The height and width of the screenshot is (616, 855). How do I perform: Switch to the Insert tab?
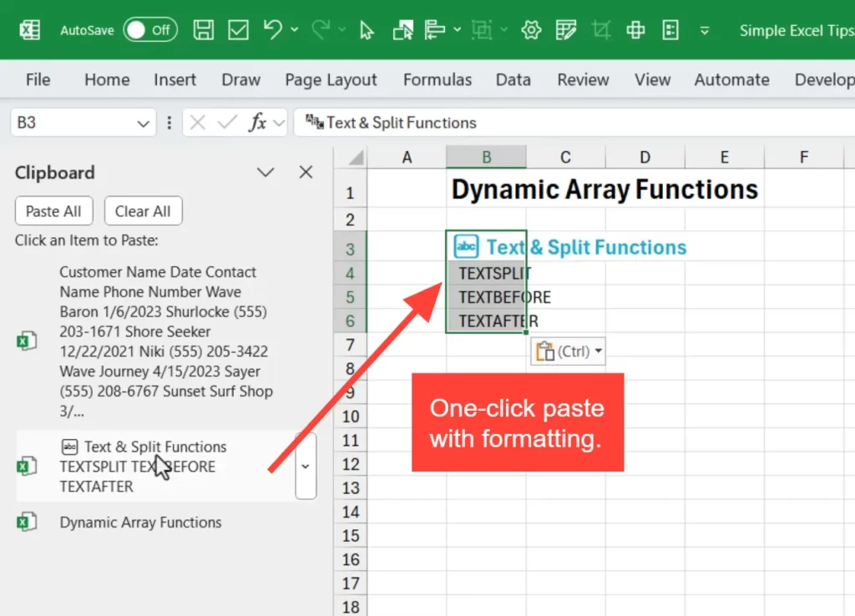pyautogui.click(x=175, y=79)
